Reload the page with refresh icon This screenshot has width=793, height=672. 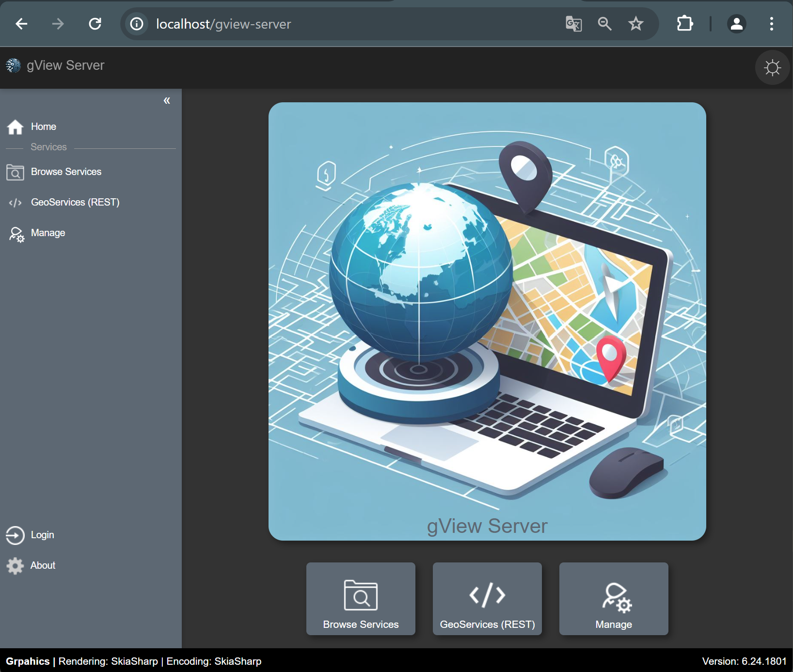[x=95, y=24]
